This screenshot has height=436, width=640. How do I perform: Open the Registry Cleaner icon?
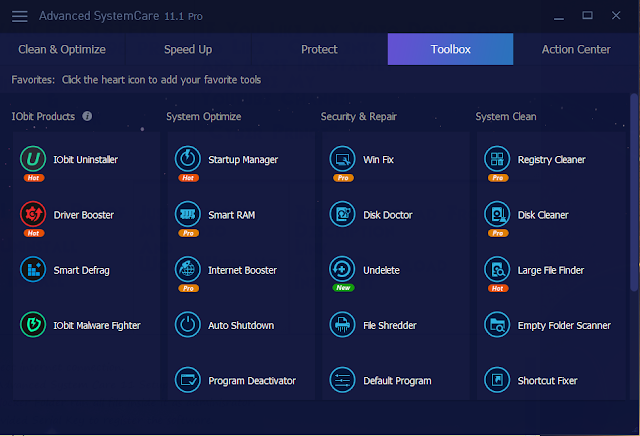497,159
